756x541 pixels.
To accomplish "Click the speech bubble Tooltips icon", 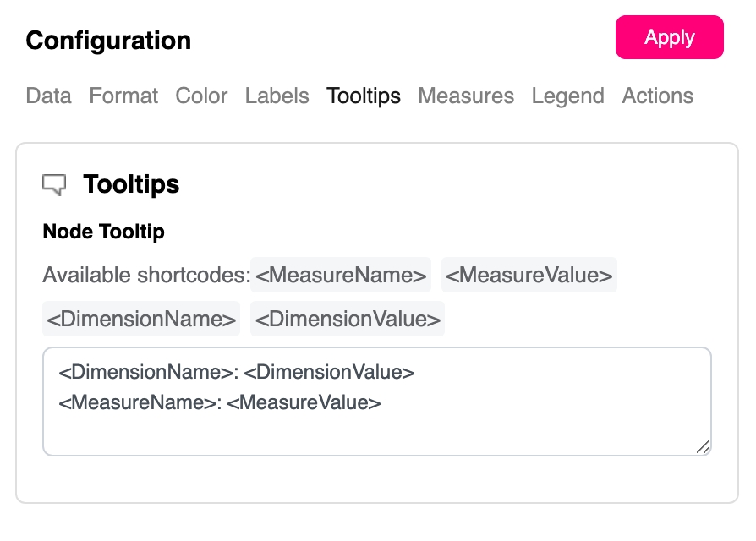I will [54, 184].
